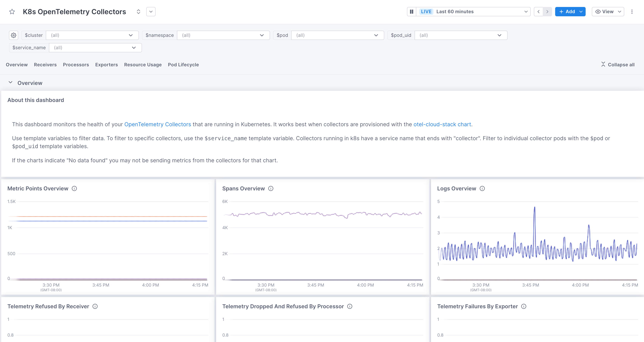The width and height of the screenshot is (644, 342).
Task: Shift the time range forward with the right arrow
Action: click(x=548, y=11)
